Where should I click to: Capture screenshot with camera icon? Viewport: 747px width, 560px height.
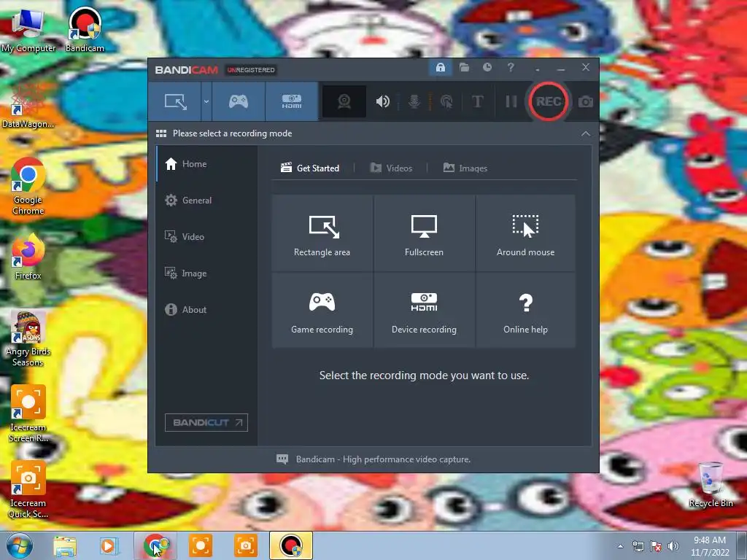tap(586, 102)
